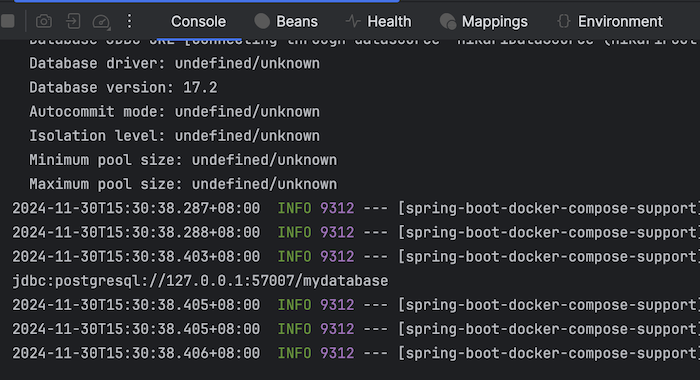The image size is (700, 380).
Task: Click log entry timestamped 15:30:38.287
Action: (x=356, y=209)
